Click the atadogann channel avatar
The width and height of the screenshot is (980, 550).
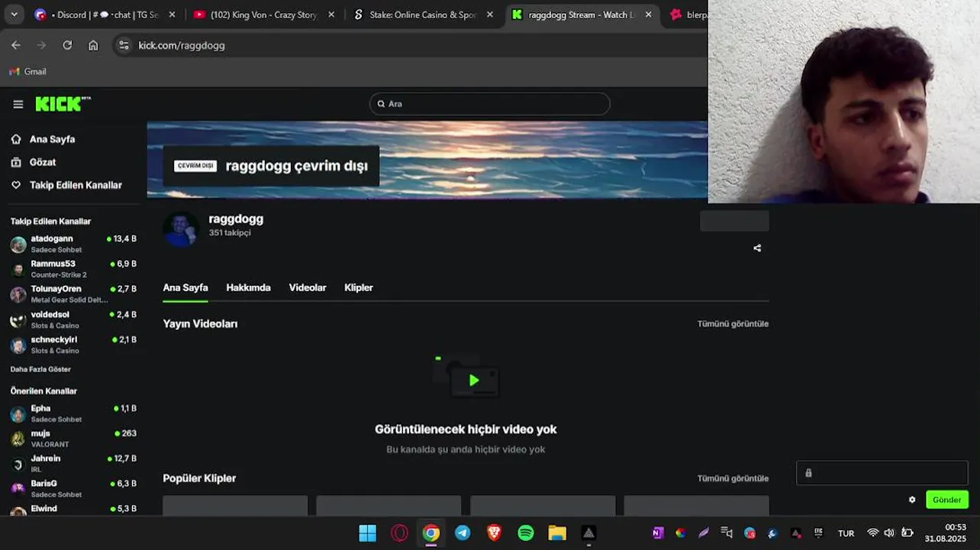point(18,244)
